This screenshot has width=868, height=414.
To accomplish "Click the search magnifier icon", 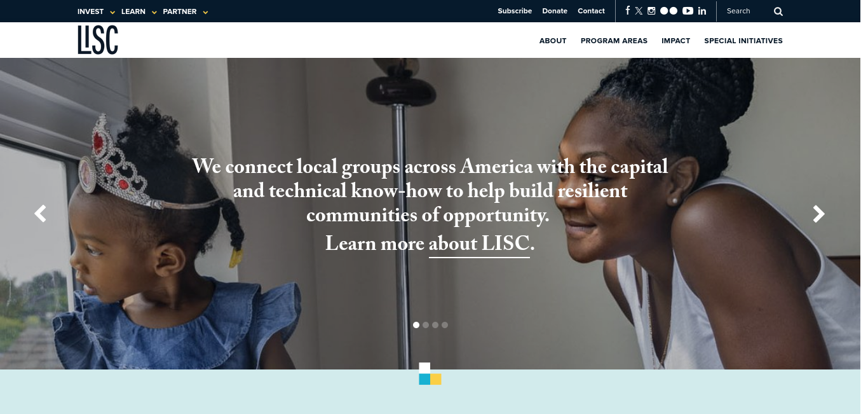I will (x=778, y=11).
